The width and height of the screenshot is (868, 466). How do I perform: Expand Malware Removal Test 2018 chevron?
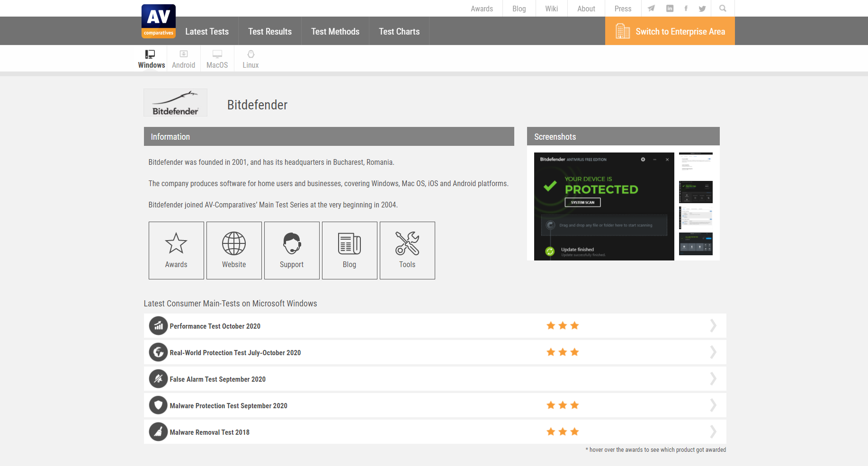point(713,432)
